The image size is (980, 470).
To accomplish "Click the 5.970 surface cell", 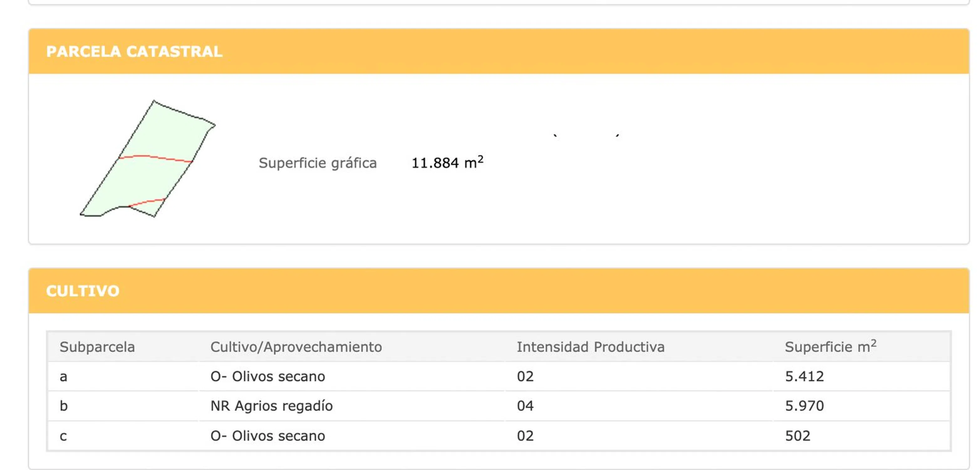I will [x=804, y=406].
